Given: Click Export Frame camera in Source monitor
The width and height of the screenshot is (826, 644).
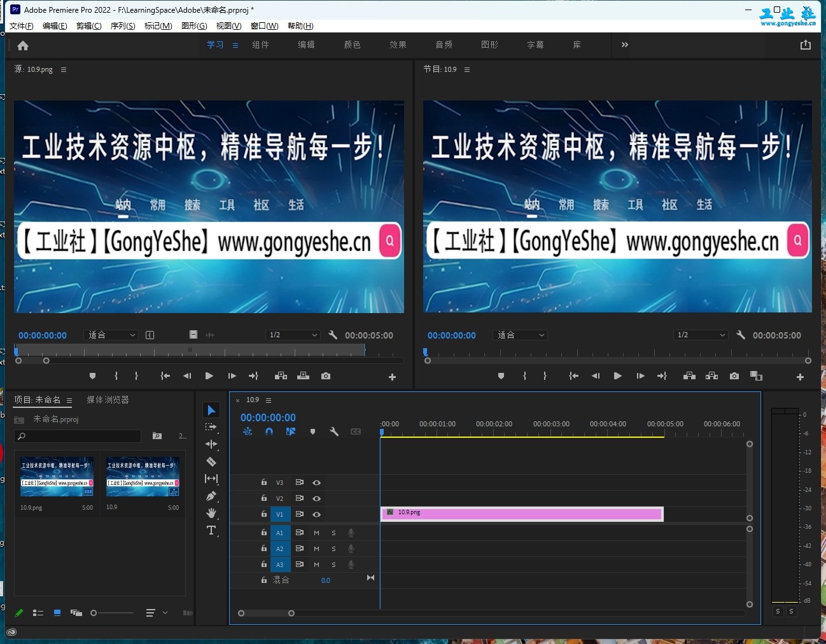Looking at the screenshot, I should coord(326,376).
